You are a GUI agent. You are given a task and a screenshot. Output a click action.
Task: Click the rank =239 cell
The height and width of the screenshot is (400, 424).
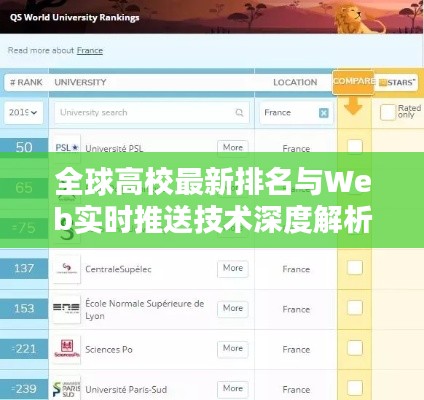(x=24, y=389)
